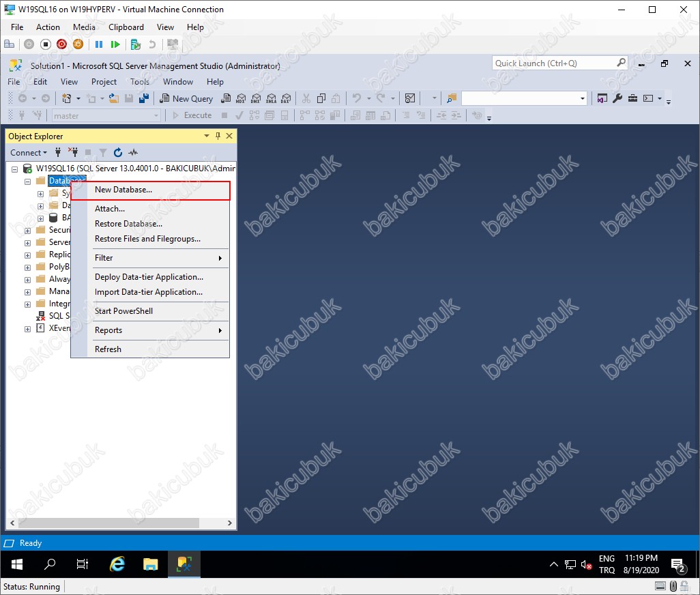This screenshot has width=700, height=595.
Task: Collapse the W19SQL16 server node
Action: click(x=15, y=169)
